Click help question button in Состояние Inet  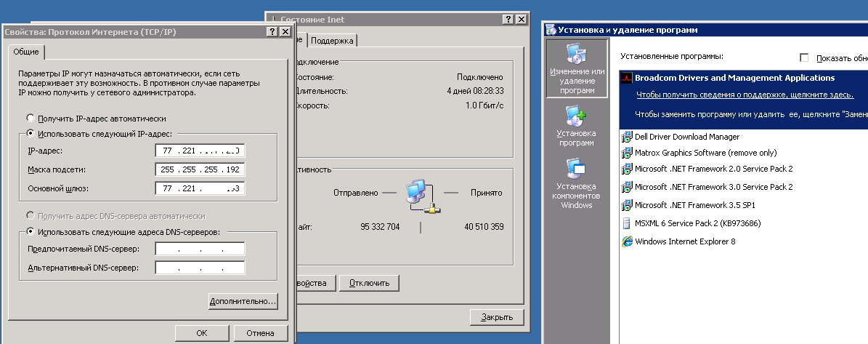[508, 20]
